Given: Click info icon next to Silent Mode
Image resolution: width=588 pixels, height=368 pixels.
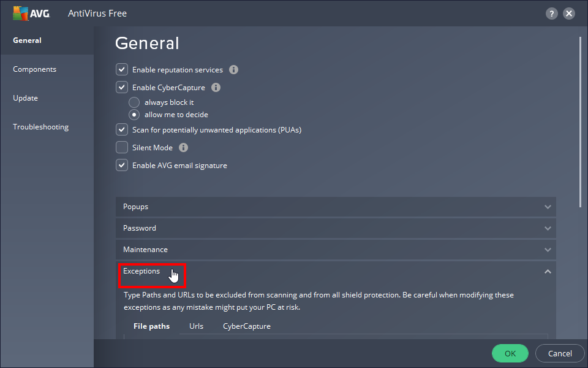Looking at the screenshot, I should tap(183, 148).
